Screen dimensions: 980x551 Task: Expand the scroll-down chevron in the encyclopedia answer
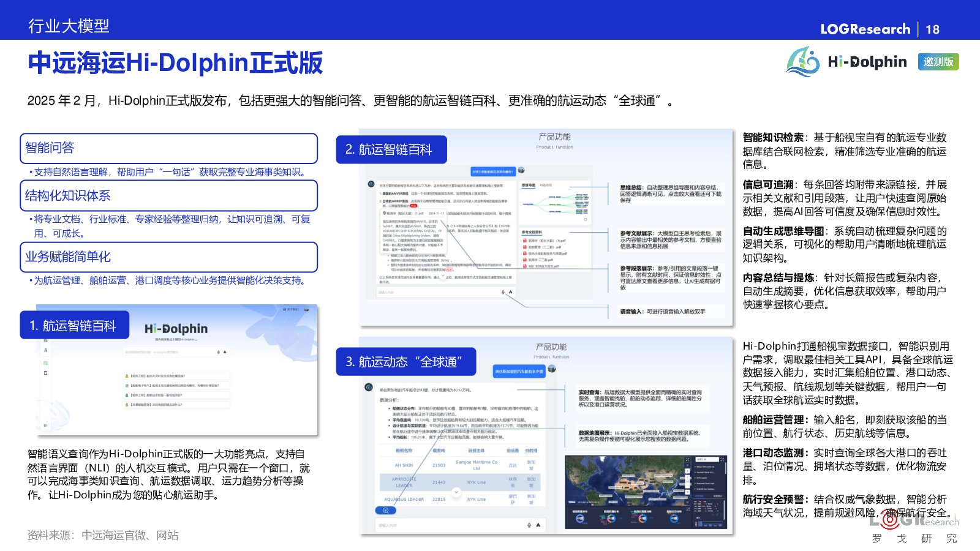pyautogui.click(x=442, y=276)
